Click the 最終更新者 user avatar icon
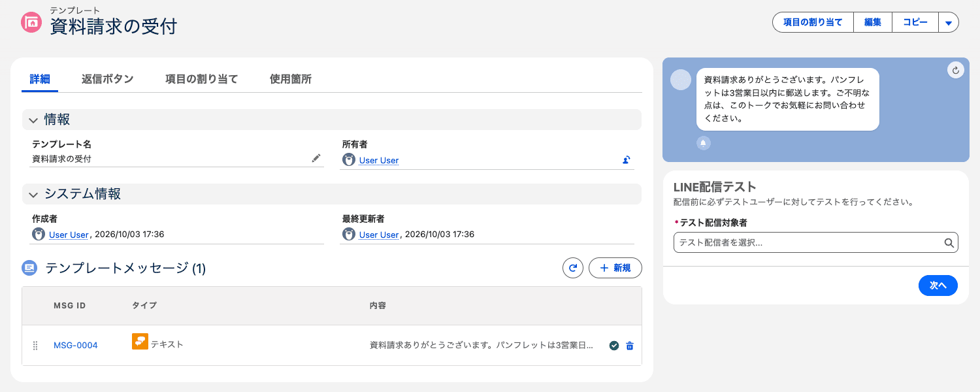 click(x=349, y=235)
